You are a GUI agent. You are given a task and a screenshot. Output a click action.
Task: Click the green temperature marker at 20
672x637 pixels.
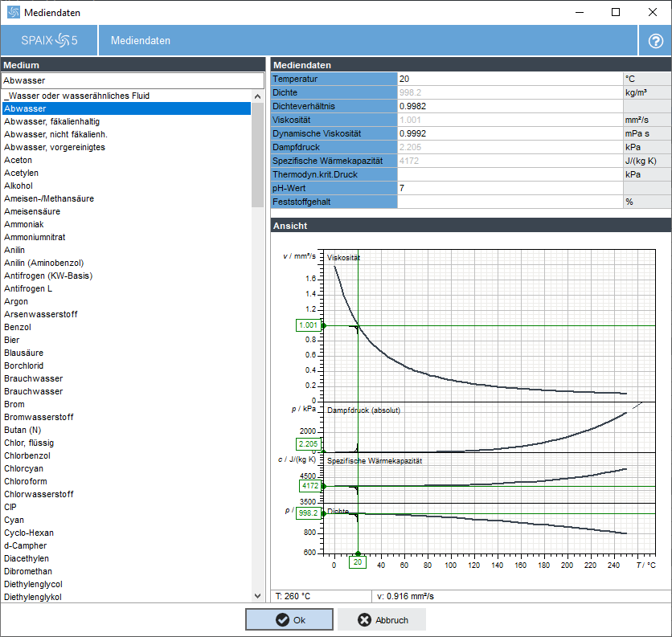358,562
